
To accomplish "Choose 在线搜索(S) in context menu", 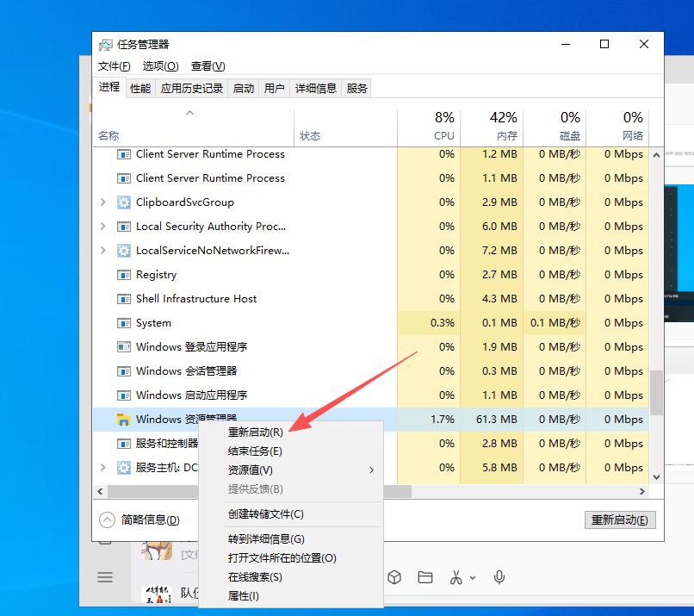I will pyautogui.click(x=290, y=577).
